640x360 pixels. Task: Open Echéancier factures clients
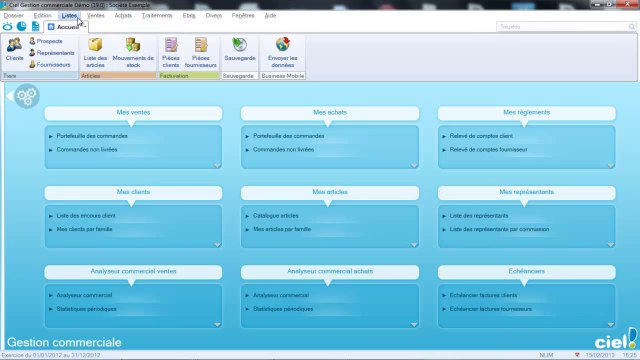(483, 295)
